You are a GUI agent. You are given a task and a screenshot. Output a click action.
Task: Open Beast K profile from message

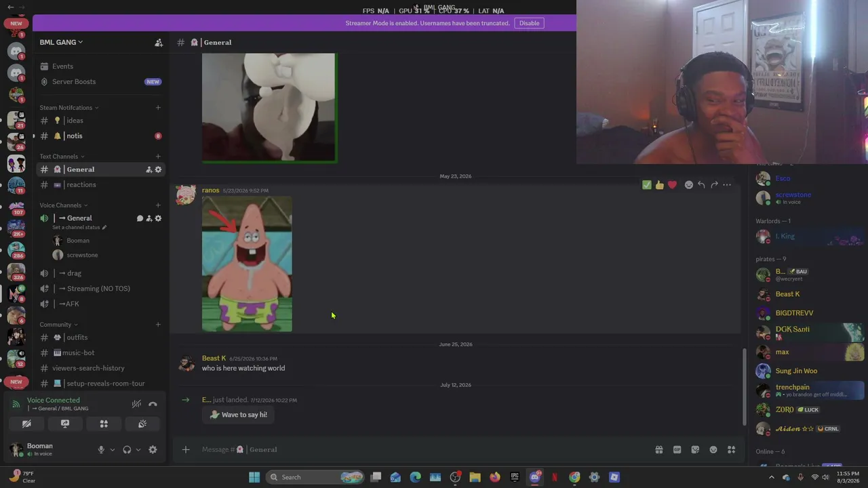214,359
